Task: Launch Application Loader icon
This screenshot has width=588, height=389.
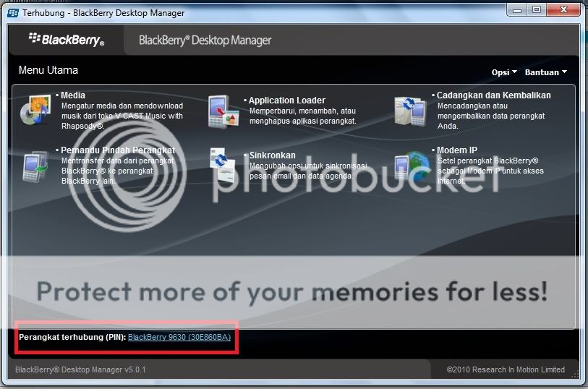Action: pos(223,111)
